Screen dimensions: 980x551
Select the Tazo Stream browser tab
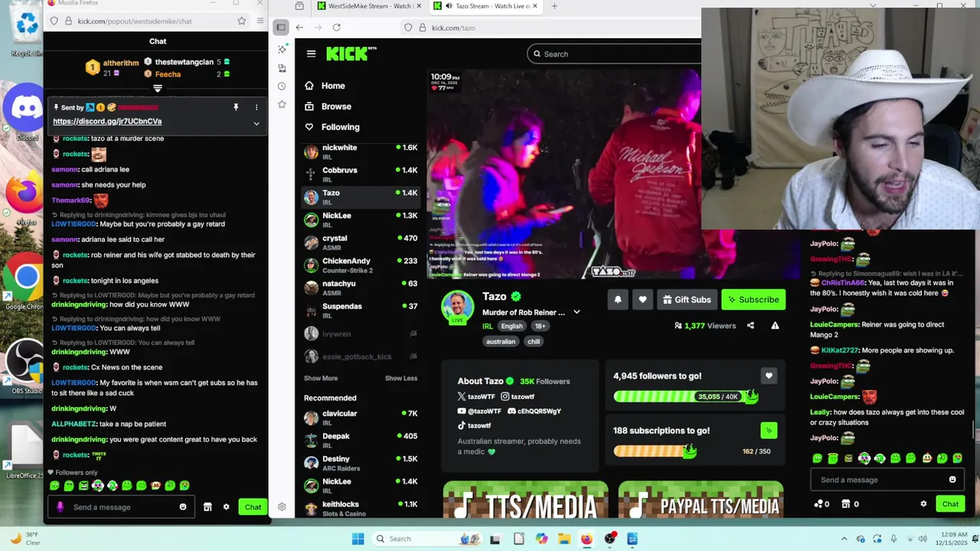click(486, 6)
